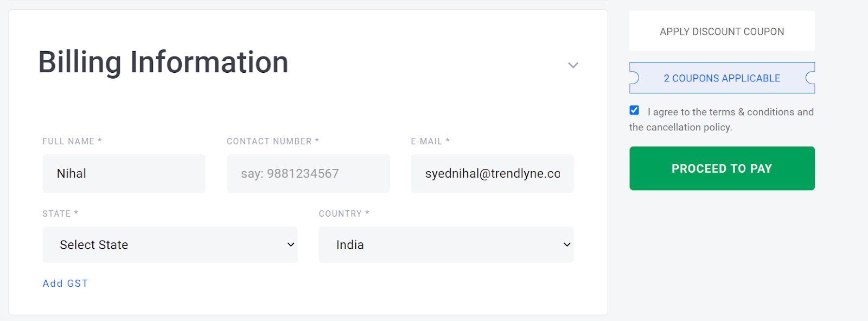Select the Billing Information heading
Image resolution: width=868 pixels, height=321 pixels.
click(163, 62)
